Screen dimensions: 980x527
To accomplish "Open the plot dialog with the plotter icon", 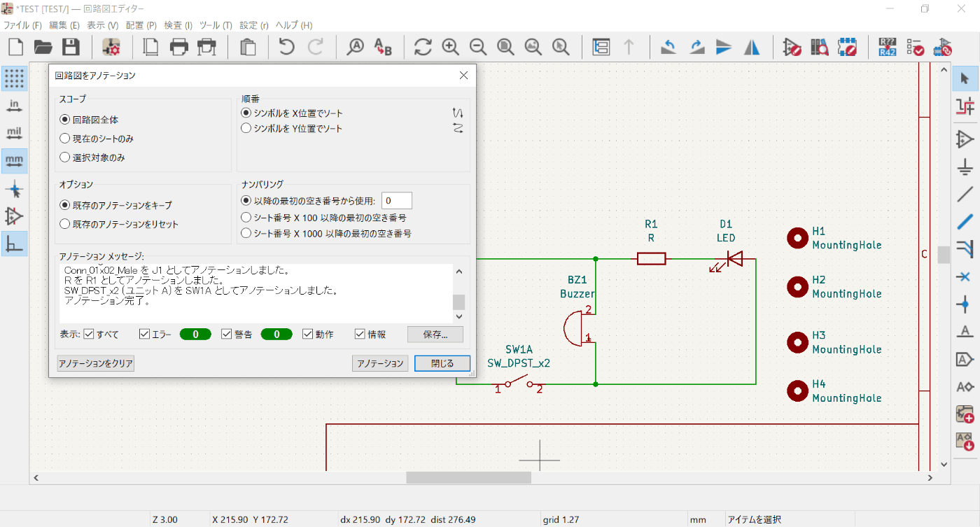I will (x=206, y=48).
